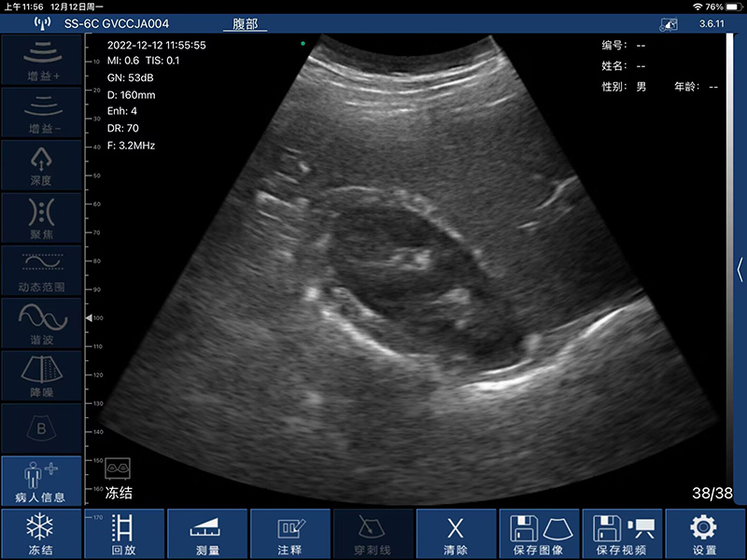Open 动态范围 dynamic range options
Image resolution: width=747 pixels, height=560 pixels.
pyautogui.click(x=41, y=270)
